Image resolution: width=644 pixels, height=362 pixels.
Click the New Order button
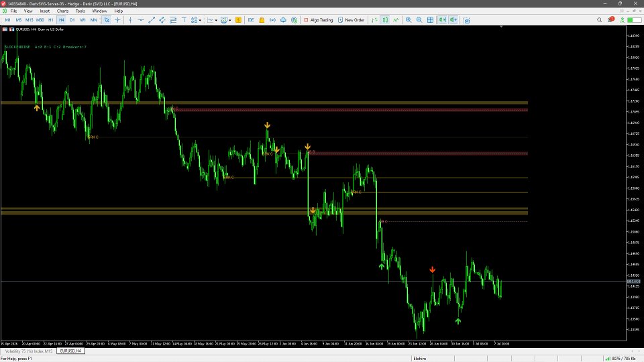tap(351, 19)
